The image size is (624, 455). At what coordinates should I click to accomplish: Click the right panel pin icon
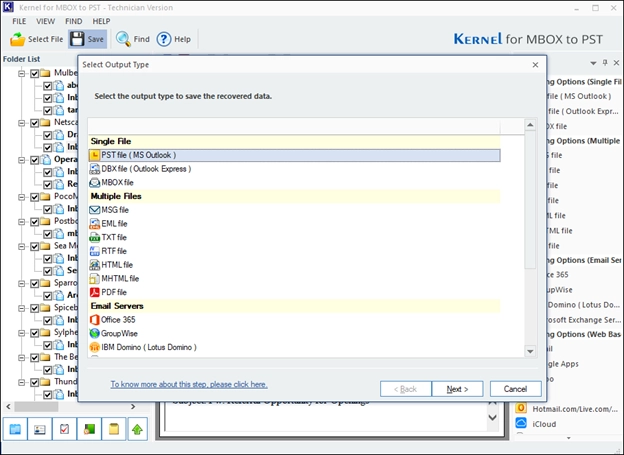pyautogui.click(x=605, y=62)
